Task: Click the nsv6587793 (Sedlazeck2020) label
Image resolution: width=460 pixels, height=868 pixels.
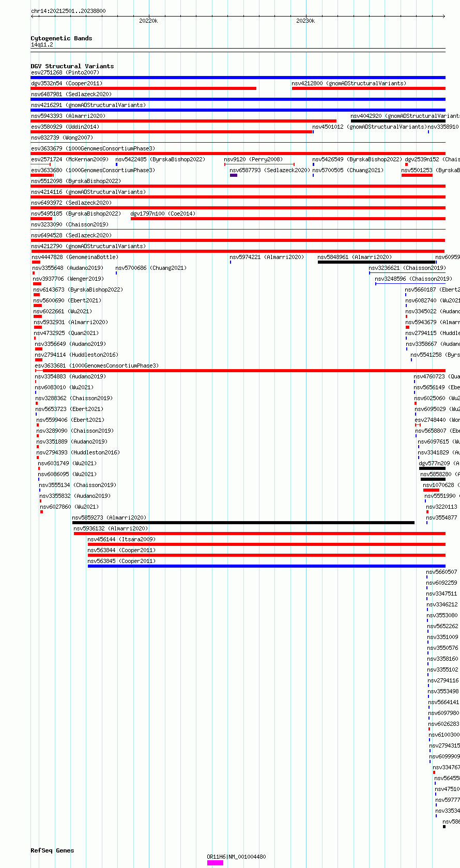Action: point(270,170)
